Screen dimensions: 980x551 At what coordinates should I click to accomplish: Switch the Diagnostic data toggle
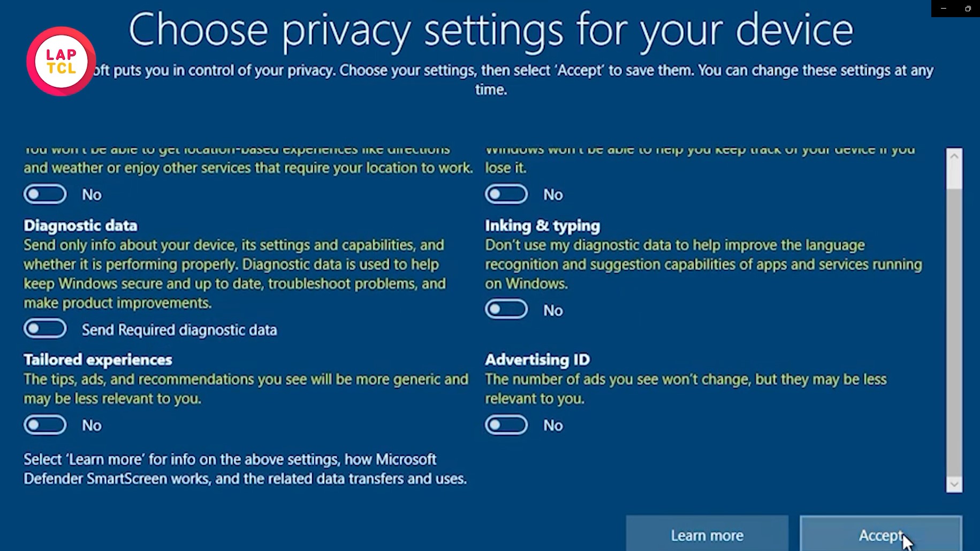[45, 329]
